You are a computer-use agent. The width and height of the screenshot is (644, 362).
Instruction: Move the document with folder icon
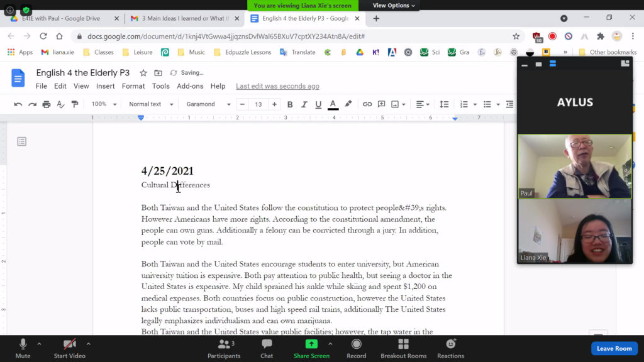point(158,73)
